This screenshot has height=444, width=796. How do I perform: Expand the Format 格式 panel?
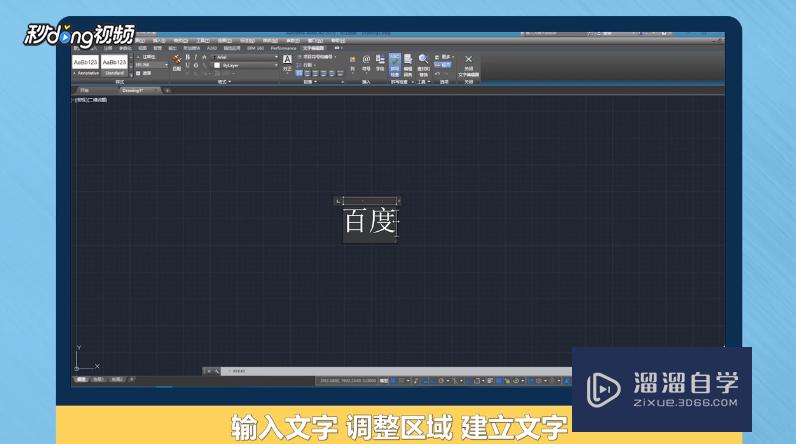pos(224,82)
